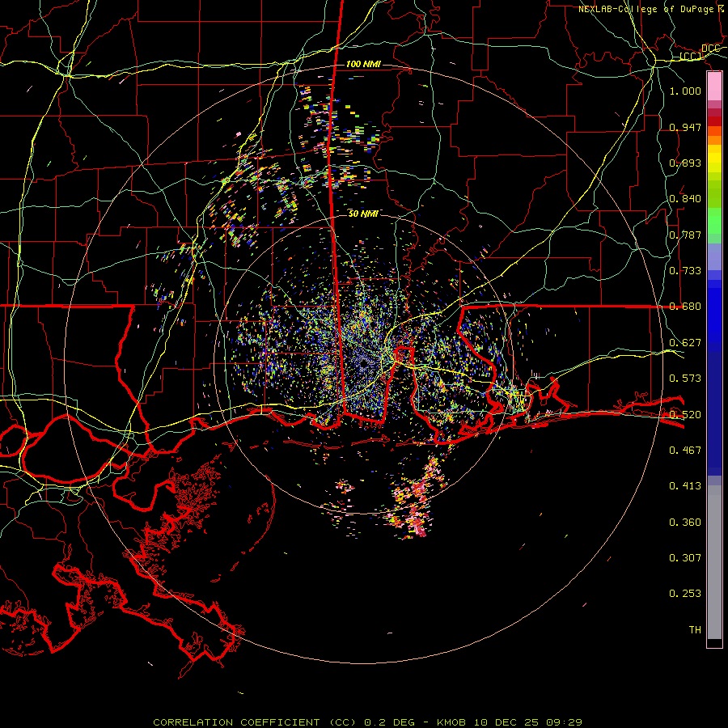
Task: Select the 0.893 scale value
Action: click(x=685, y=163)
